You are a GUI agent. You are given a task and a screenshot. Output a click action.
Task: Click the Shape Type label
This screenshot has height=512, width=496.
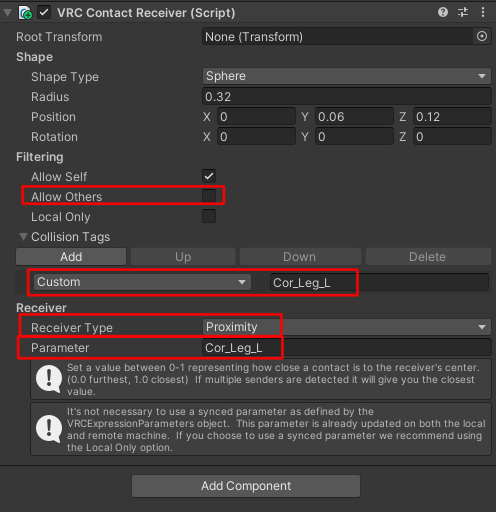[65, 77]
